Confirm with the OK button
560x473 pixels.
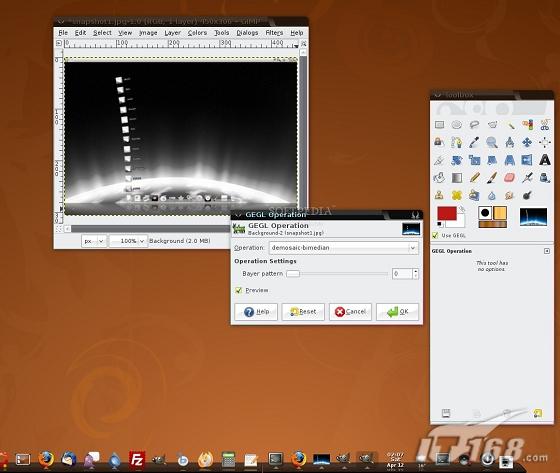click(x=397, y=312)
